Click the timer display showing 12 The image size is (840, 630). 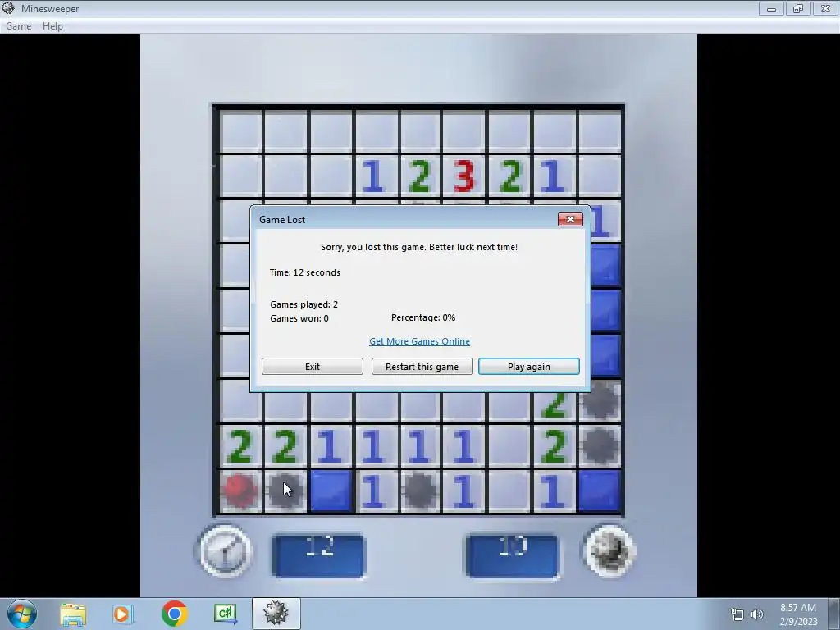pos(319,555)
